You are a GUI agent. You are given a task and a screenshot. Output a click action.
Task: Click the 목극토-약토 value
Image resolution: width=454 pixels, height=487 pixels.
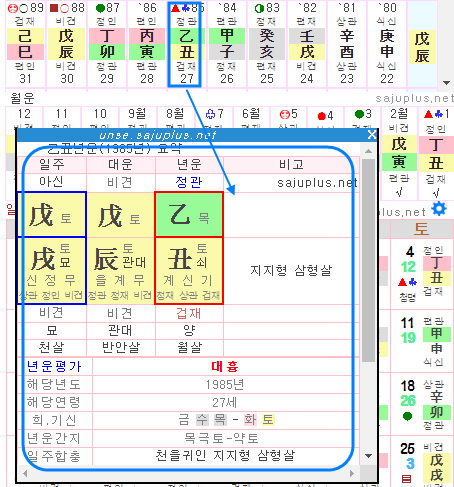[221, 438]
